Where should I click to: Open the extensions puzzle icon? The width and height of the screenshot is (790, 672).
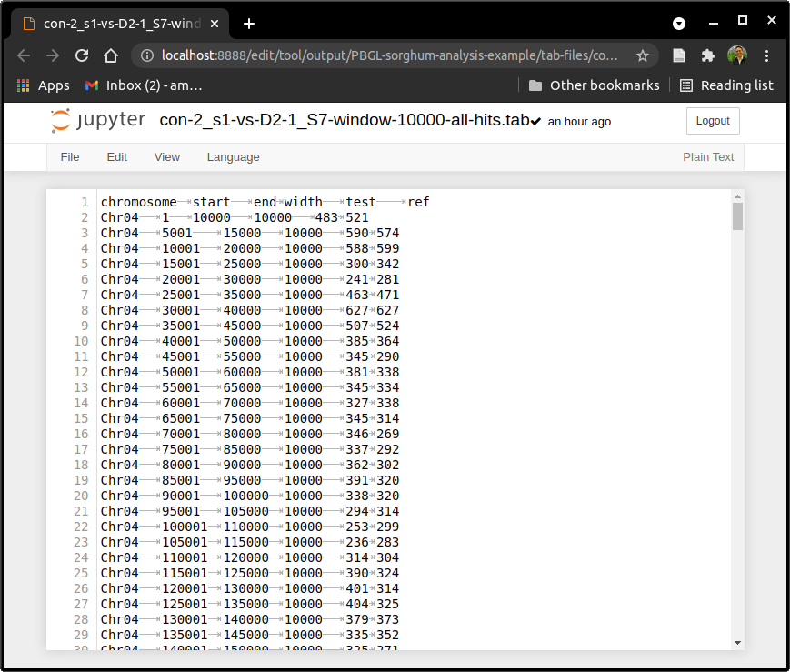[x=708, y=55]
